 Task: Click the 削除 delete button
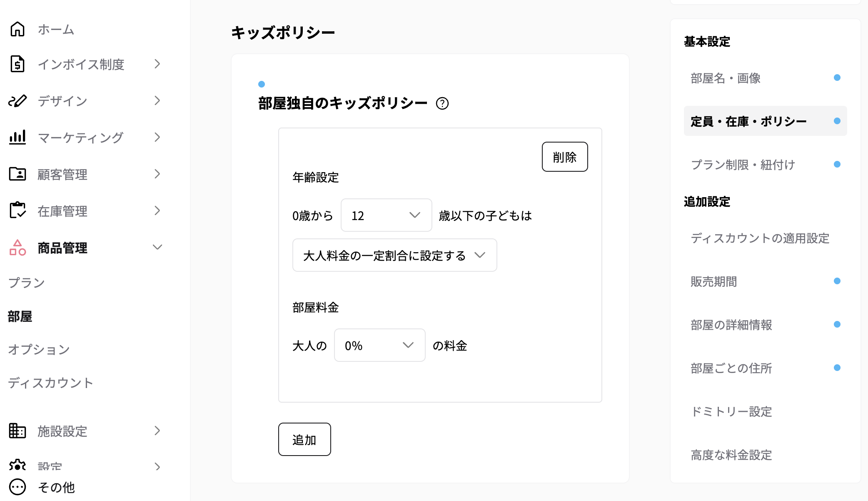[x=565, y=157]
